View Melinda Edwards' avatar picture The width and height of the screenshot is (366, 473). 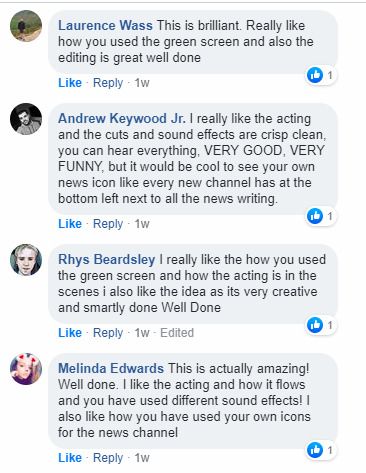(x=26, y=369)
